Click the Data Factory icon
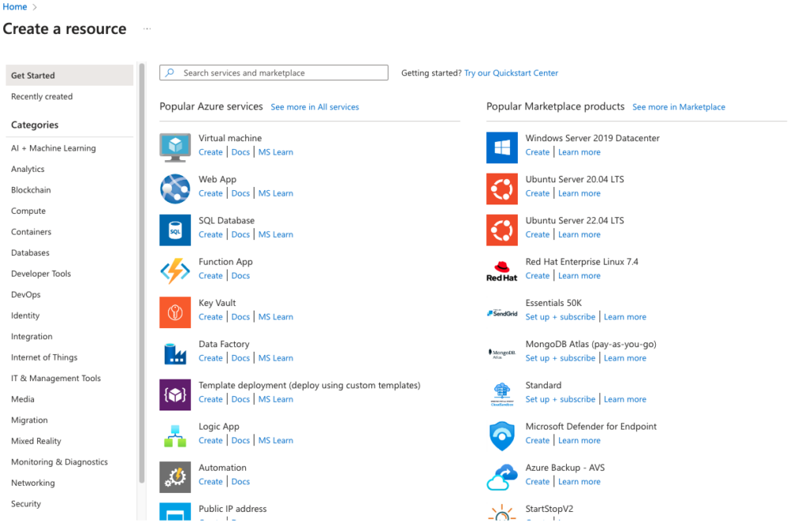Image resolution: width=812 pixels, height=523 pixels. 175,354
